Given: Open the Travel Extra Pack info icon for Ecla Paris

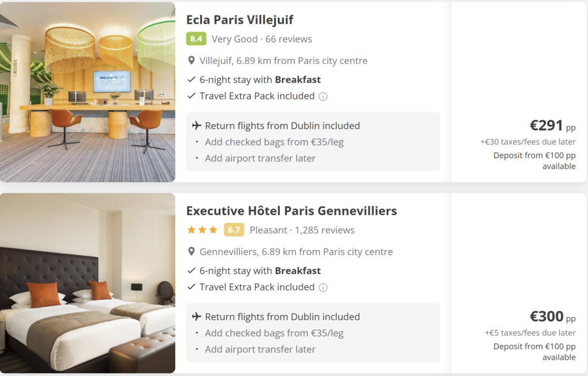Looking at the screenshot, I should pos(323,97).
